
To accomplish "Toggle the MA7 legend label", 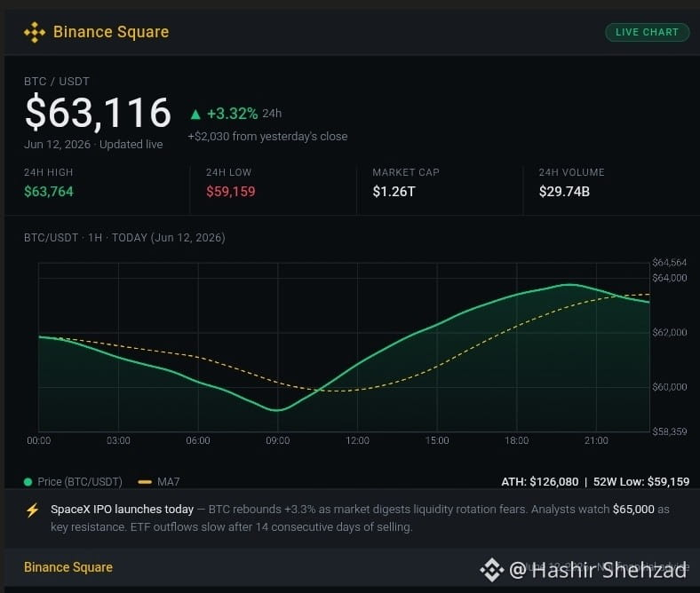I will click(x=168, y=482).
